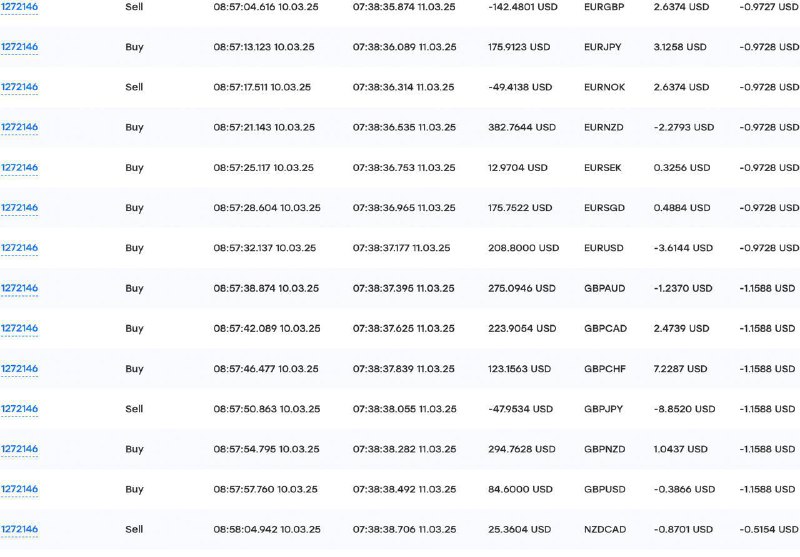Image resolution: width=800 pixels, height=557 pixels.
Task: Open account link 1272146 in EURSGD row
Action: point(19,208)
